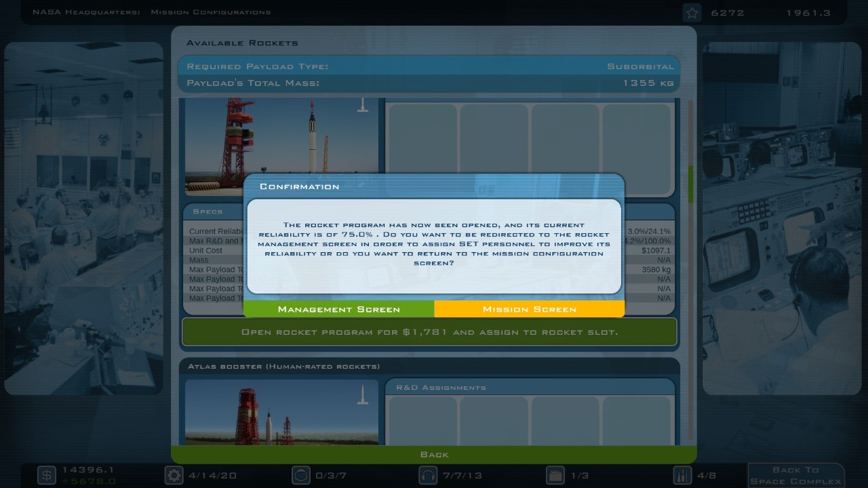
Task: Select the building icon beside 1/3
Action: point(555,475)
